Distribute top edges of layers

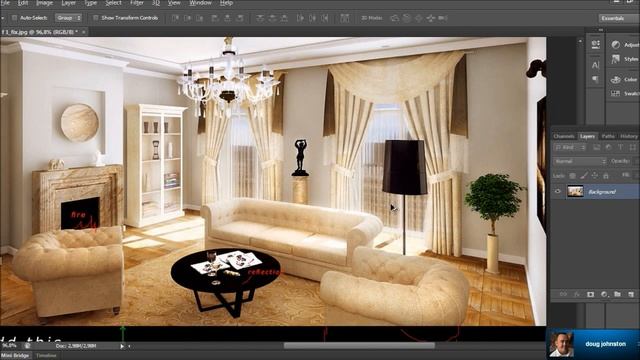pos(260,18)
